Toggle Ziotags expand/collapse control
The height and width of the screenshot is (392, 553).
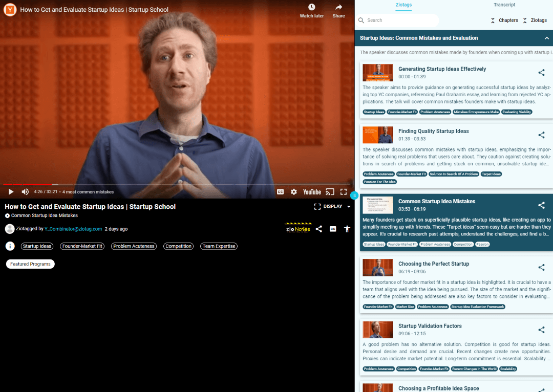[x=535, y=20]
